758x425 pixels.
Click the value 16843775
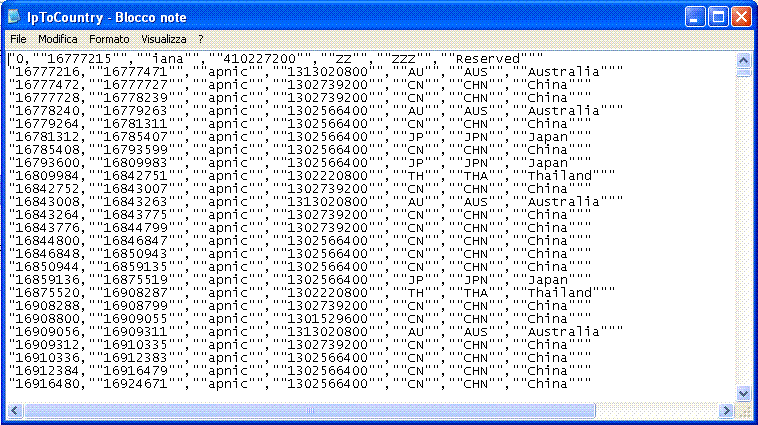pos(136,215)
